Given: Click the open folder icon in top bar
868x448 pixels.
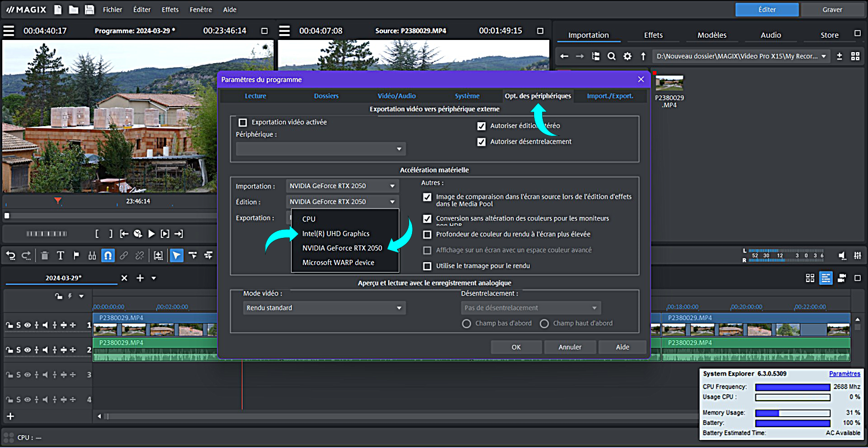Looking at the screenshot, I should coord(73,9).
